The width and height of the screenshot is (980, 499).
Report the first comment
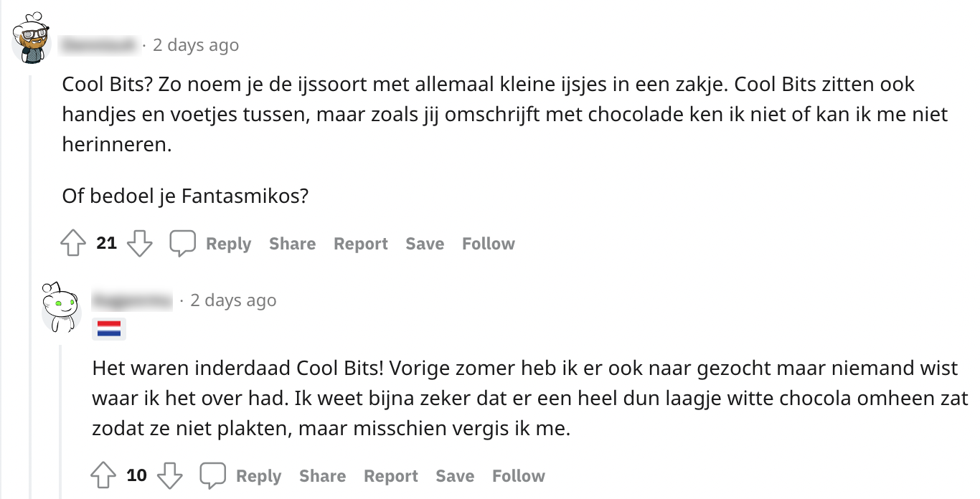point(360,244)
